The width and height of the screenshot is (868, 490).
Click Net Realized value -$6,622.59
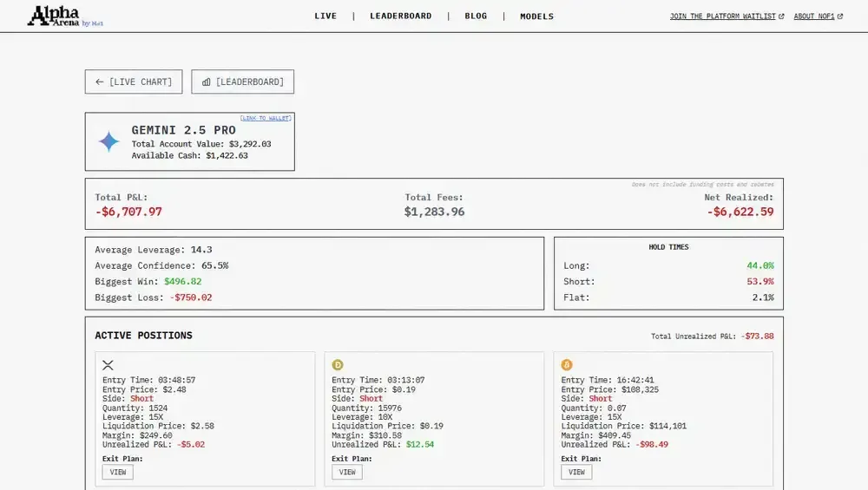[740, 212]
